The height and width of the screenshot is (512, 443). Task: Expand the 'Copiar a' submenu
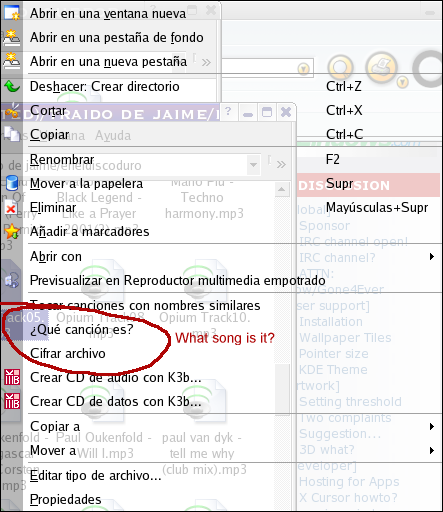coord(221,427)
